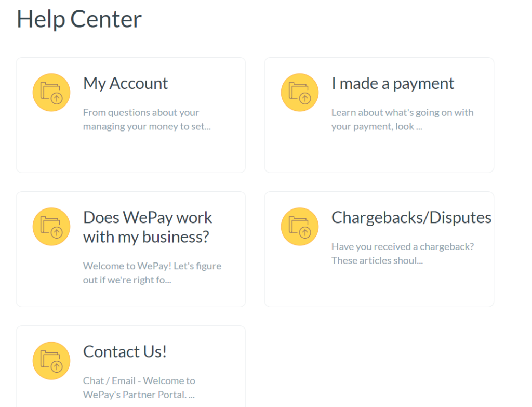Viewport: 532px width, 407px height.
Task: Open the "Contact Us!" category
Action: click(125, 351)
